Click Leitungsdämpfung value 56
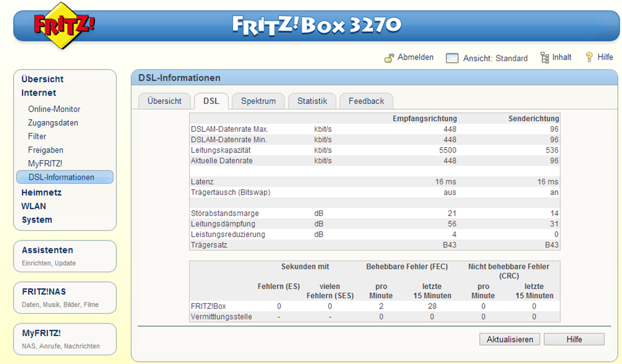Screen dimensions: 622x364 point(452,224)
